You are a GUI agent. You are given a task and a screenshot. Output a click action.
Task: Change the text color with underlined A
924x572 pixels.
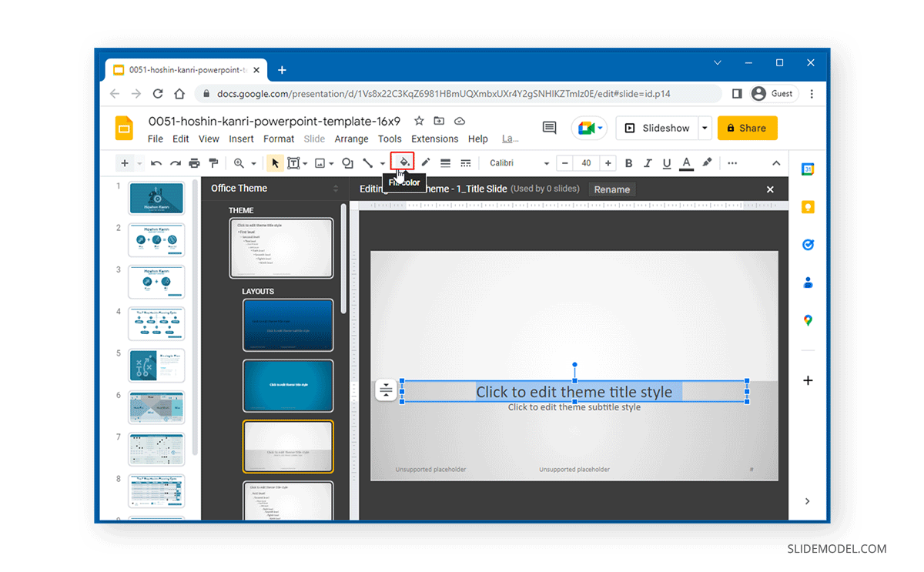(686, 163)
